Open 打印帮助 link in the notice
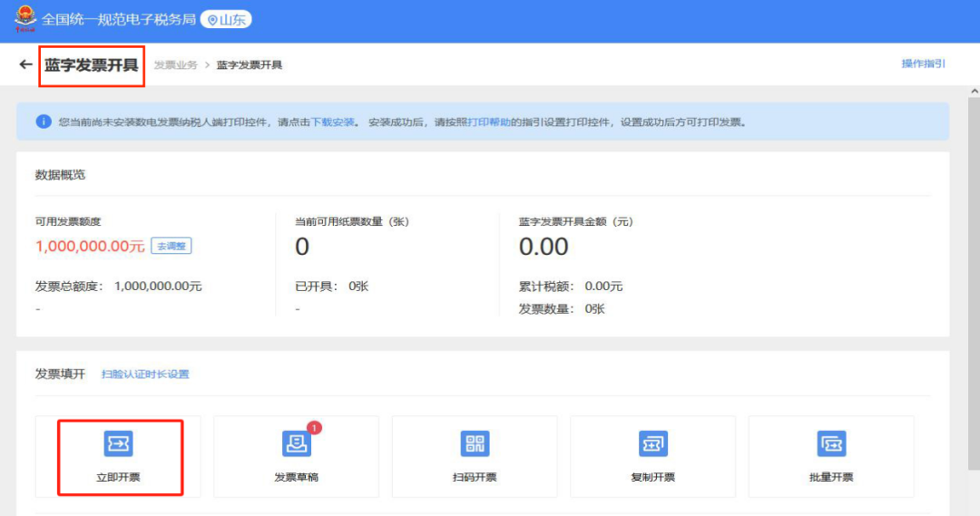The image size is (980, 516). coord(489,122)
